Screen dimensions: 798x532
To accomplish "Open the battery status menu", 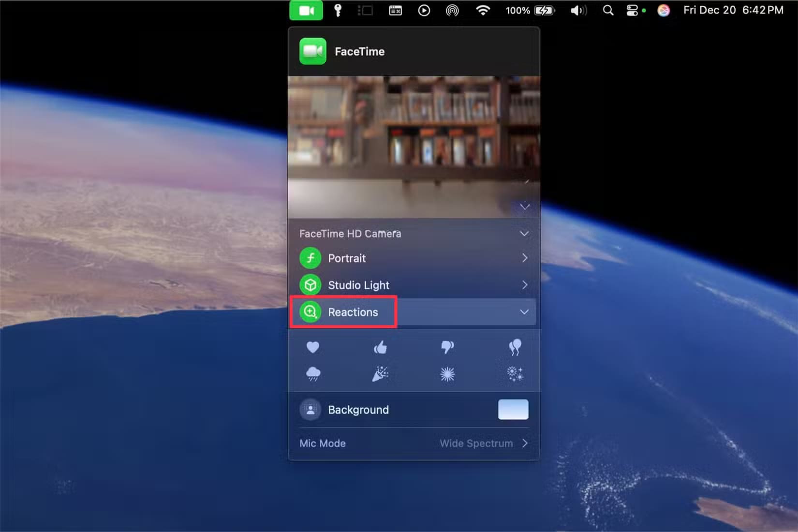I will coord(531,10).
